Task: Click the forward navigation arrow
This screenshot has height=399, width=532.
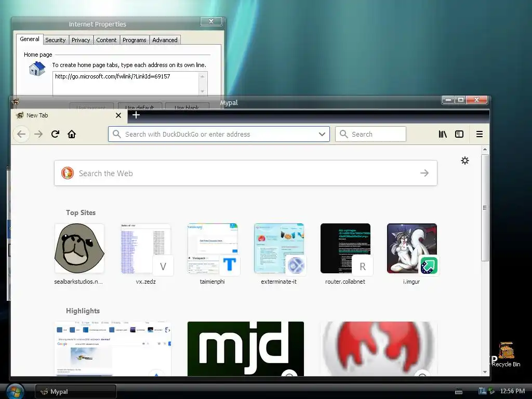Action: tap(38, 134)
